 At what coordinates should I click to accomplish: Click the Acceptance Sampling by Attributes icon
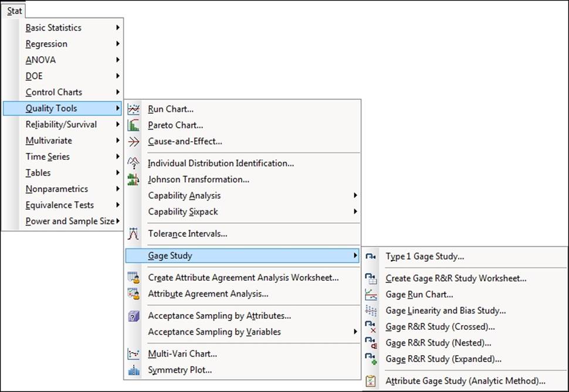tap(134, 316)
